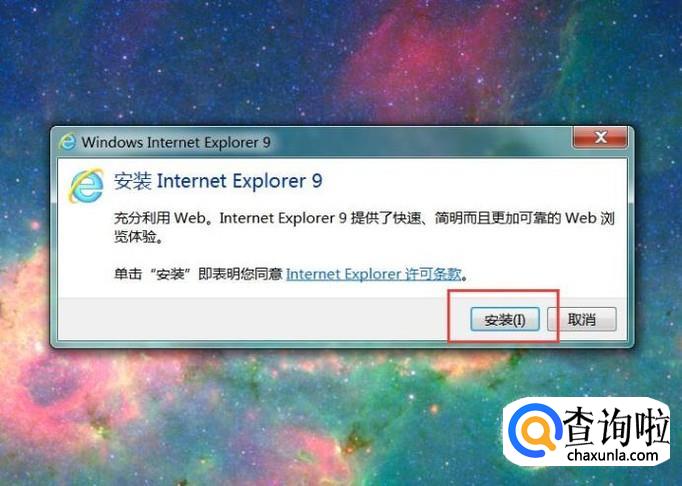The width and height of the screenshot is (682, 486).
Task: Click the 取消 cancel button
Action: pyautogui.click(x=582, y=319)
